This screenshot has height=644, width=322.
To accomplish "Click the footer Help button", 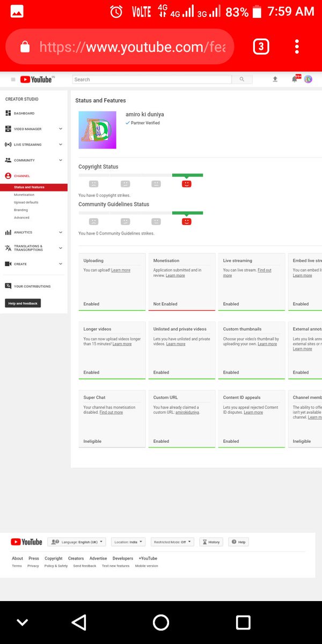I will (x=238, y=542).
